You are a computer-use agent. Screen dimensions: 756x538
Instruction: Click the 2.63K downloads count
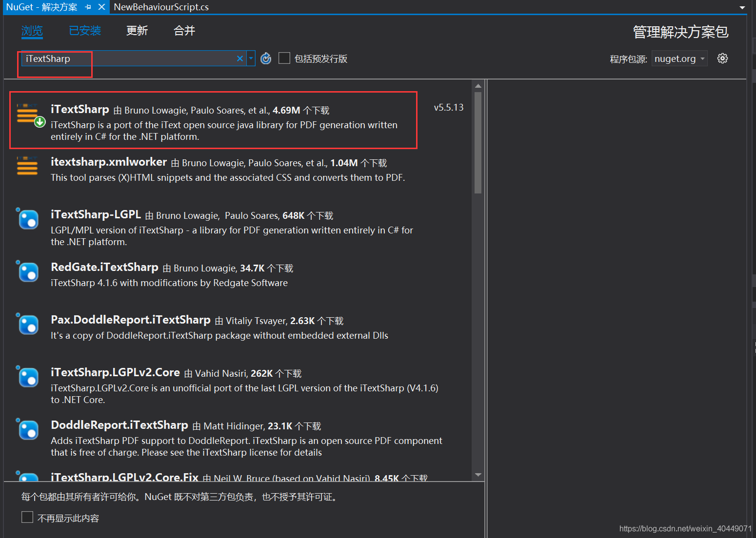coord(302,321)
